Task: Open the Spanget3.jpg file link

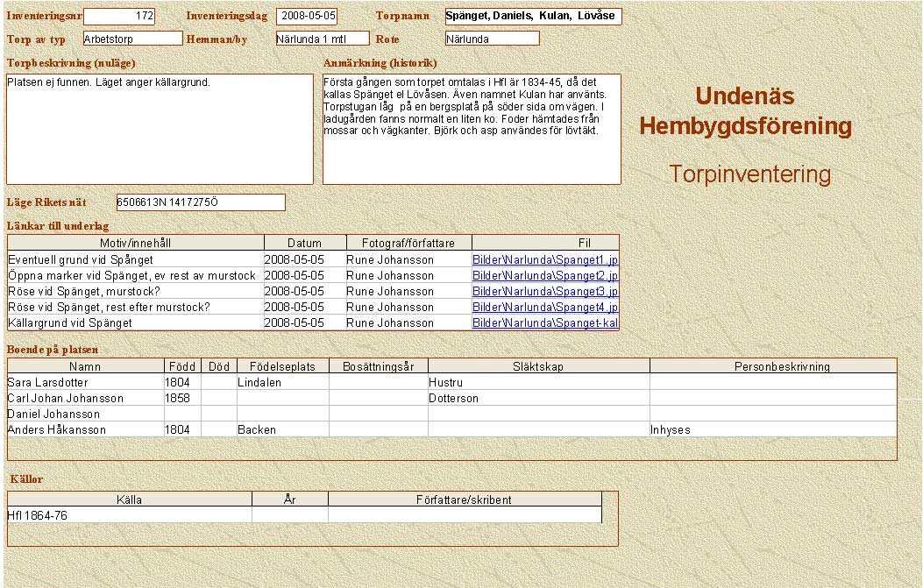Action: [545, 292]
